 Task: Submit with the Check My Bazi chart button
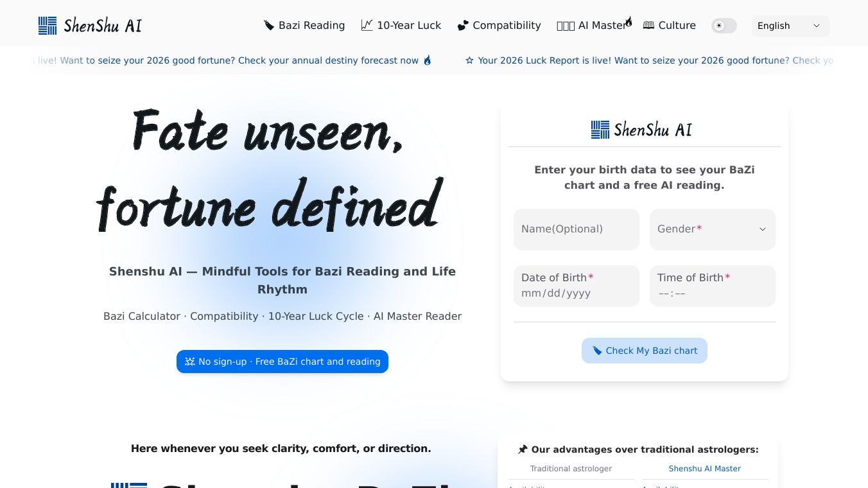645,351
